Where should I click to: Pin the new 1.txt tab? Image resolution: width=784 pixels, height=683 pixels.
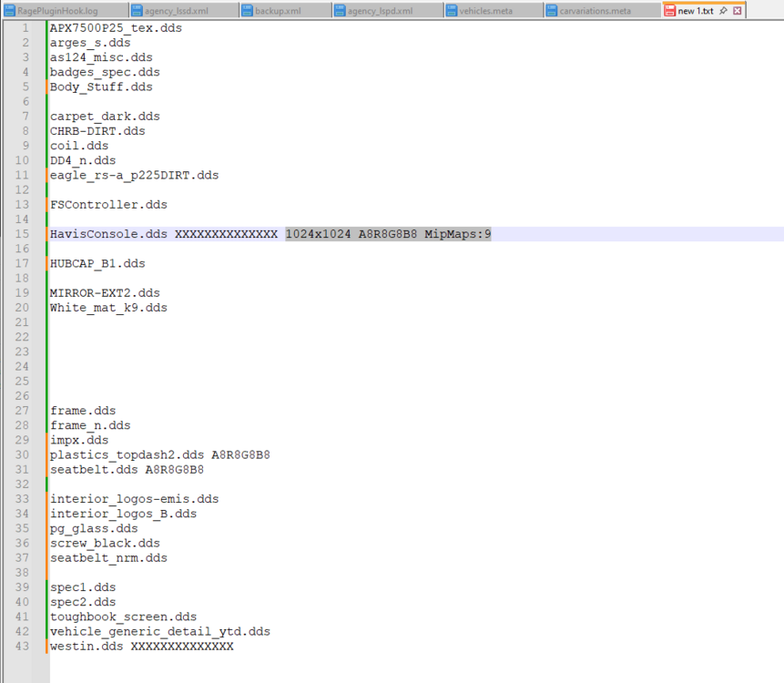[723, 9]
